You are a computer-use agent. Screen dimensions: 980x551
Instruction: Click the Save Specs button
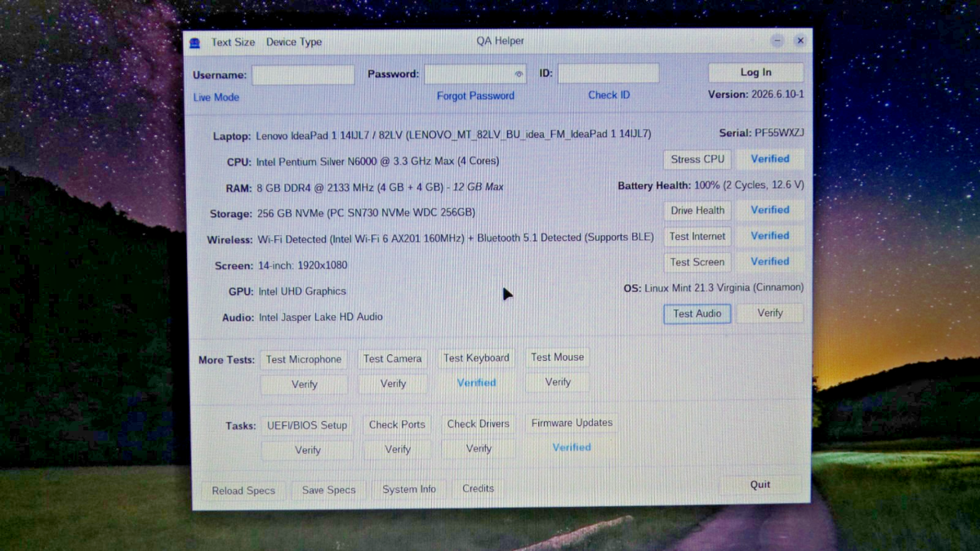pos(329,490)
